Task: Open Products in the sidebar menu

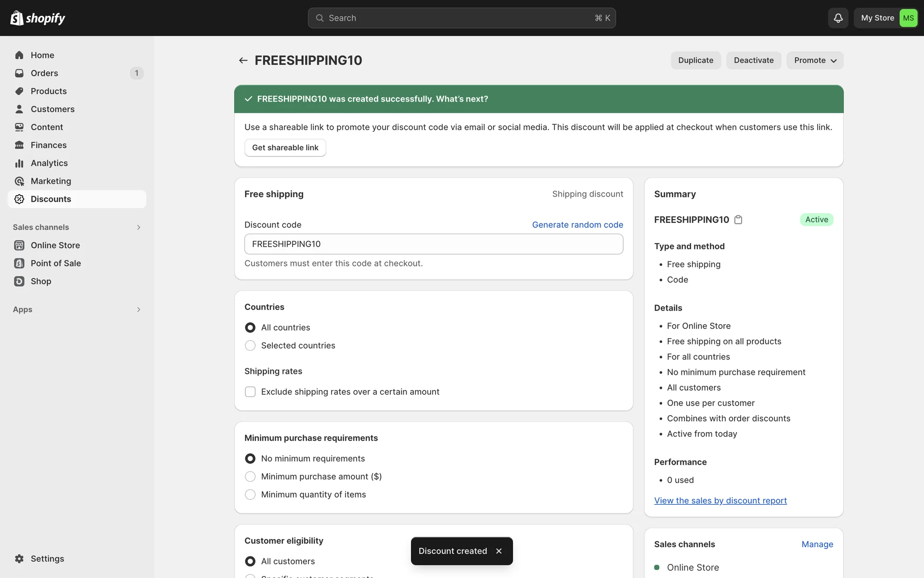Action: (x=49, y=91)
